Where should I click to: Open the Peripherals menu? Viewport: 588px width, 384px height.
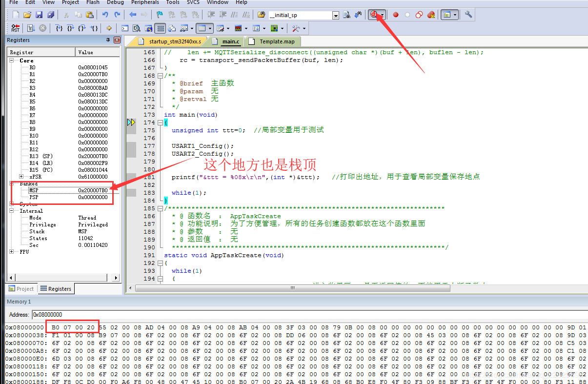pyautogui.click(x=145, y=2)
